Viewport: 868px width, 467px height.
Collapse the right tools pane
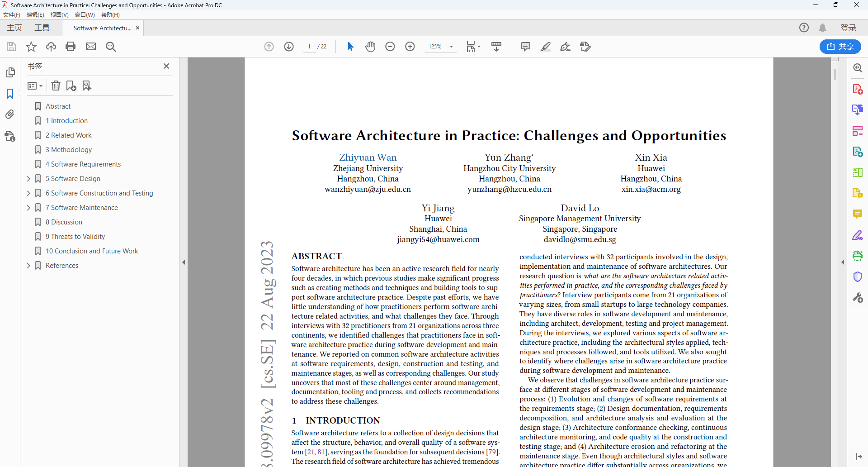(843, 262)
